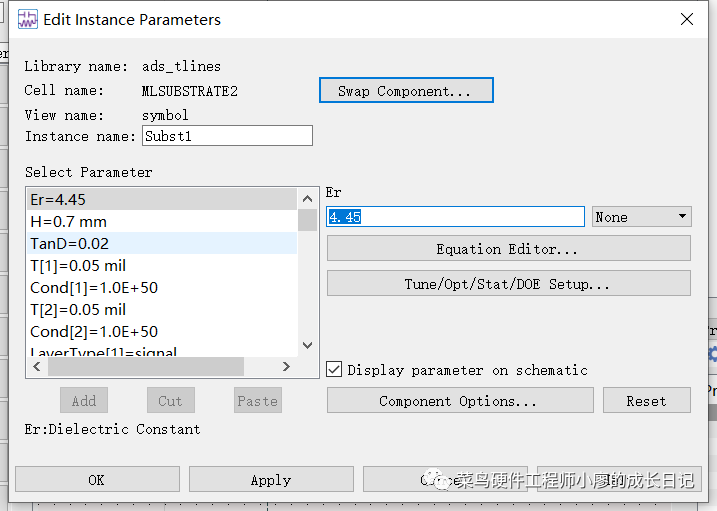Toggle Display parameter on schematic checkbox
The height and width of the screenshot is (511, 717).
click(x=336, y=370)
